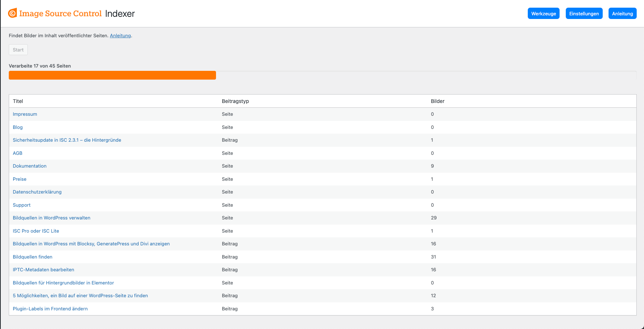Click Seite type in Elementor row
The width and height of the screenshot is (644, 329).
click(x=227, y=283)
